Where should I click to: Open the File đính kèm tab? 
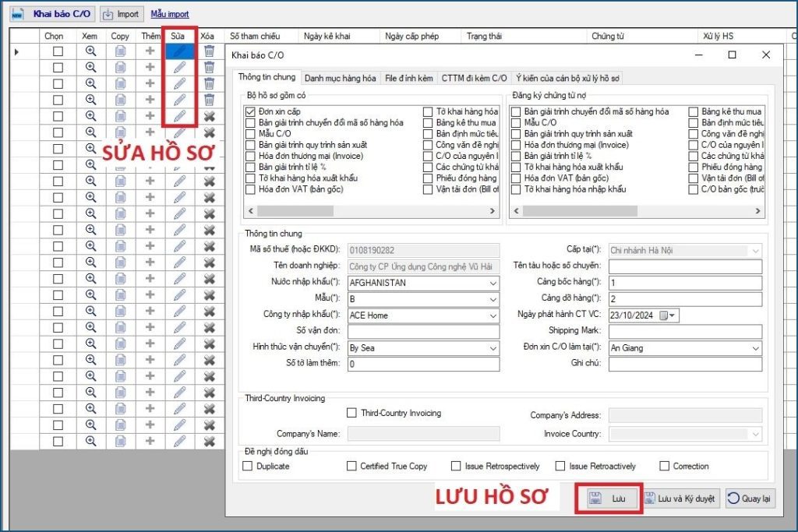click(408, 79)
